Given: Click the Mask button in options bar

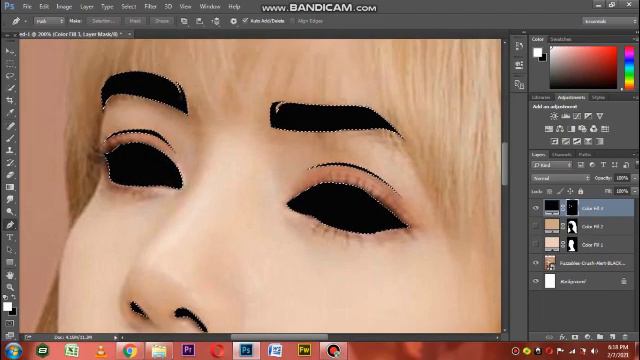Looking at the screenshot, I should pos(135,21).
